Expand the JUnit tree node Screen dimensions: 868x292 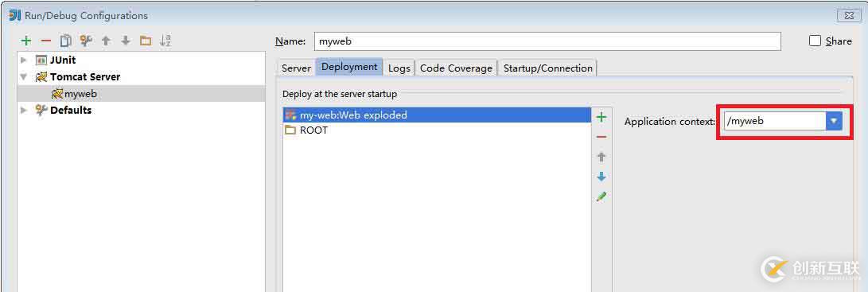click(x=23, y=60)
